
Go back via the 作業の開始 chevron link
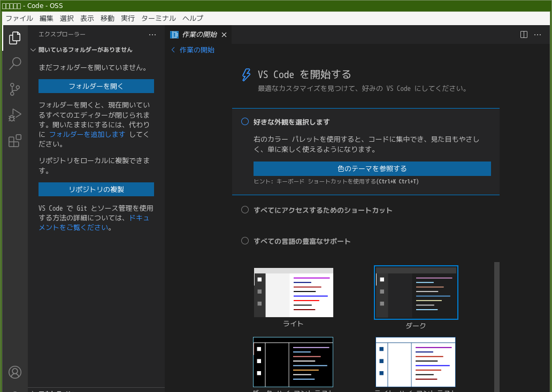[x=193, y=50]
